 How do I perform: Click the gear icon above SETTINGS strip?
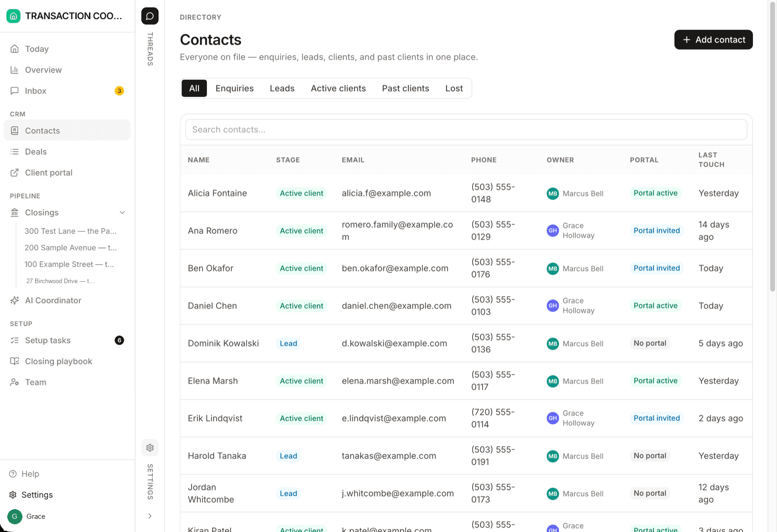[150, 447]
